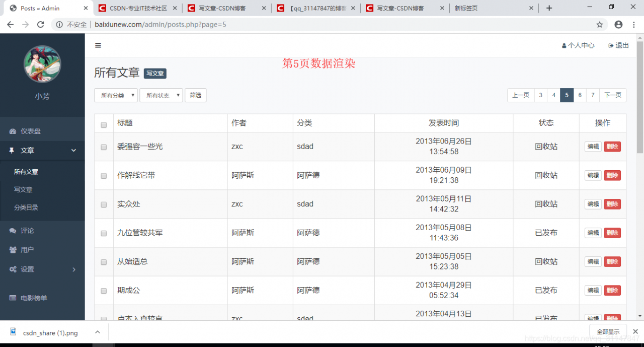Toggle the select-all checkbox in table header
The height and width of the screenshot is (347, 644).
(104, 125)
